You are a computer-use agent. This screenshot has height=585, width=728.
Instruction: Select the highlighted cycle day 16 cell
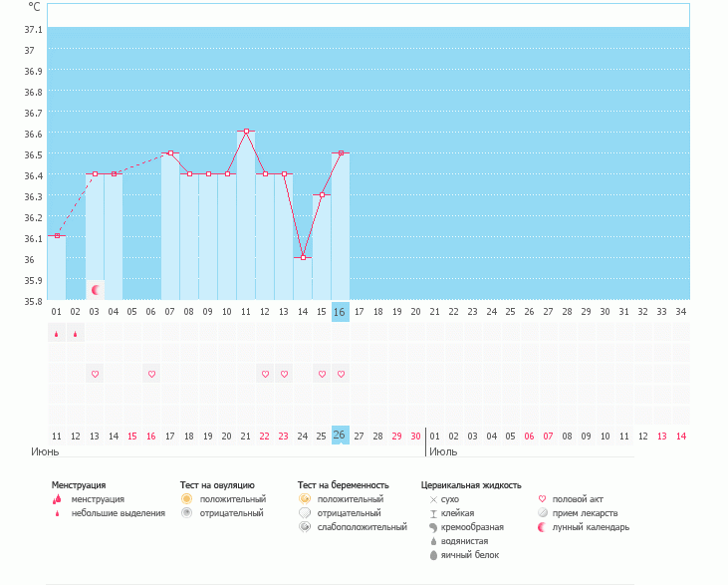pos(341,312)
